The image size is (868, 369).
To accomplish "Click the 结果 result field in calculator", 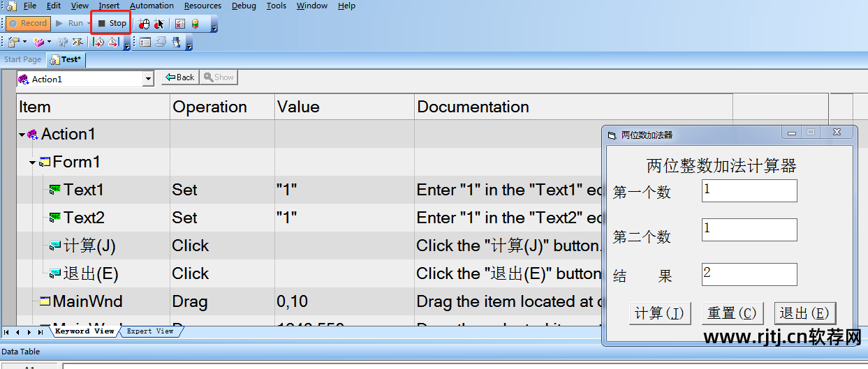I will 749,274.
